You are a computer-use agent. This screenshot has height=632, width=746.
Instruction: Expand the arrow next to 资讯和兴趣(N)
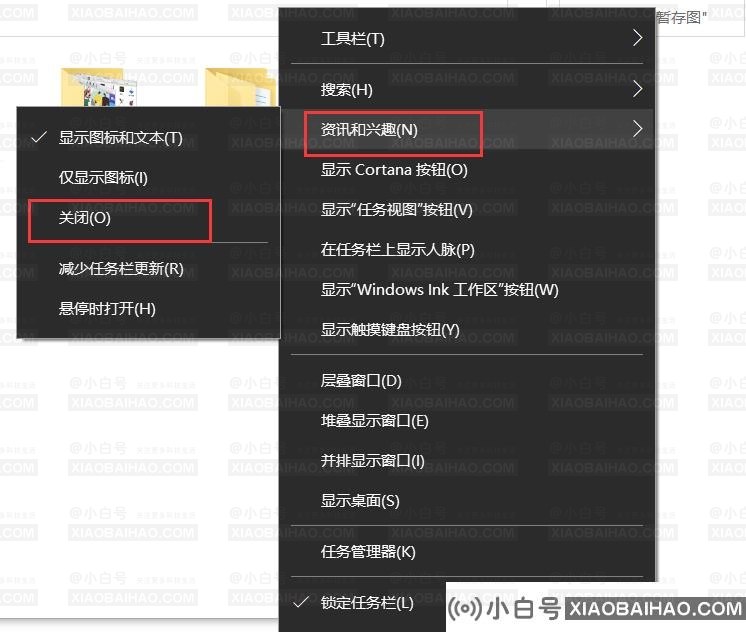click(x=638, y=129)
